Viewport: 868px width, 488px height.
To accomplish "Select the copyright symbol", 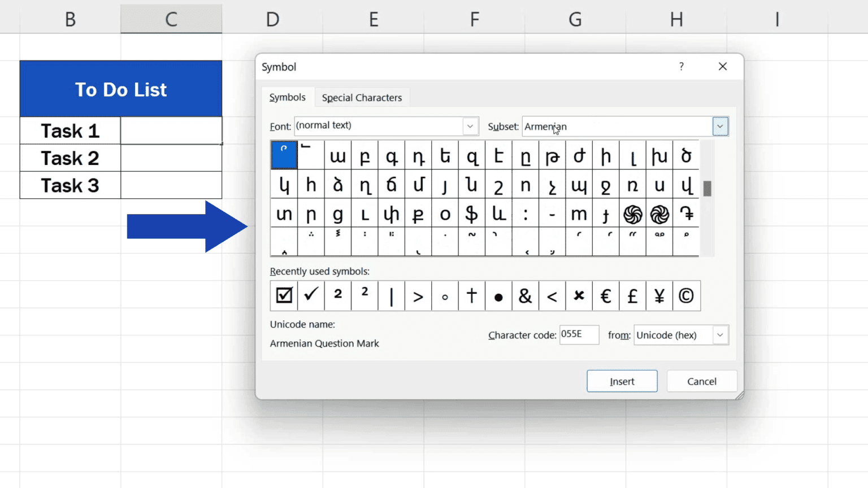I will click(686, 295).
